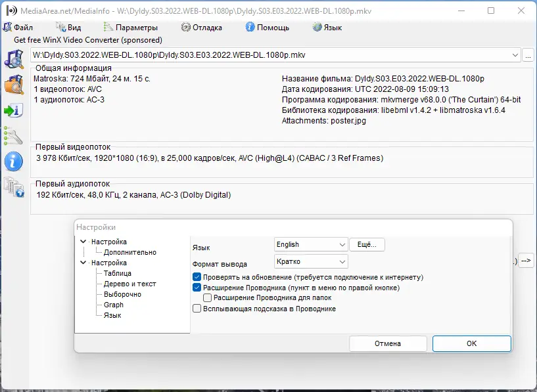Select Дерево и текст tree item
The width and height of the screenshot is (537, 392).
[129, 284]
